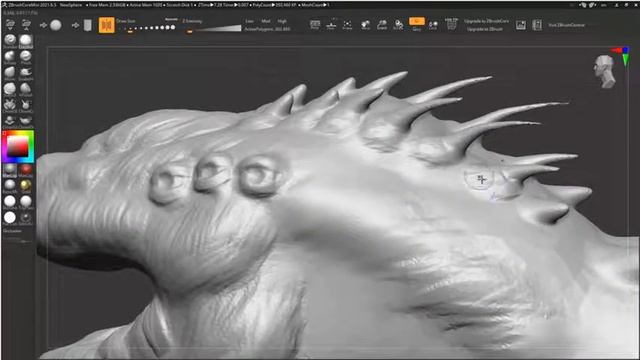The height and width of the screenshot is (360, 640).
Task: Select the gray MatCap material
Action: [10, 170]
